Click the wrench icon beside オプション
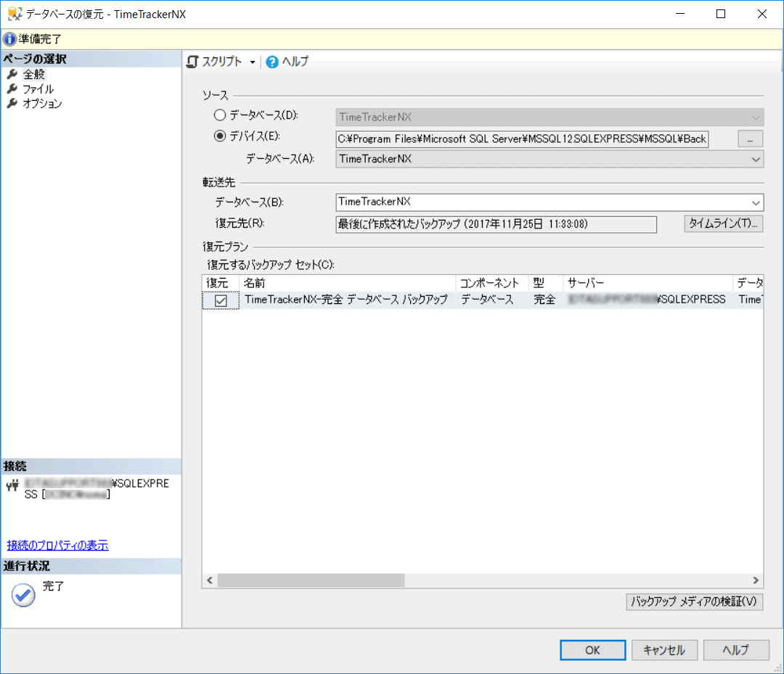Screen dimensions: 784x674 click(12, 103)
